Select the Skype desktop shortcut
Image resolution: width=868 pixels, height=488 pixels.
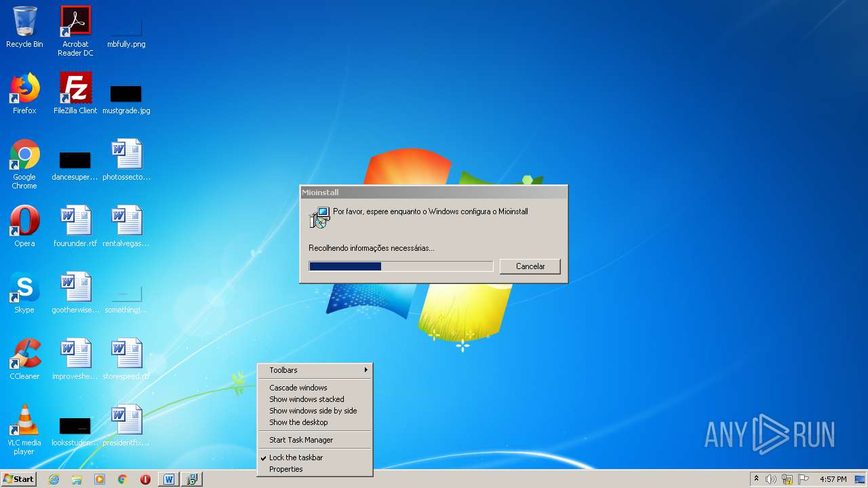tap(24, 293)
